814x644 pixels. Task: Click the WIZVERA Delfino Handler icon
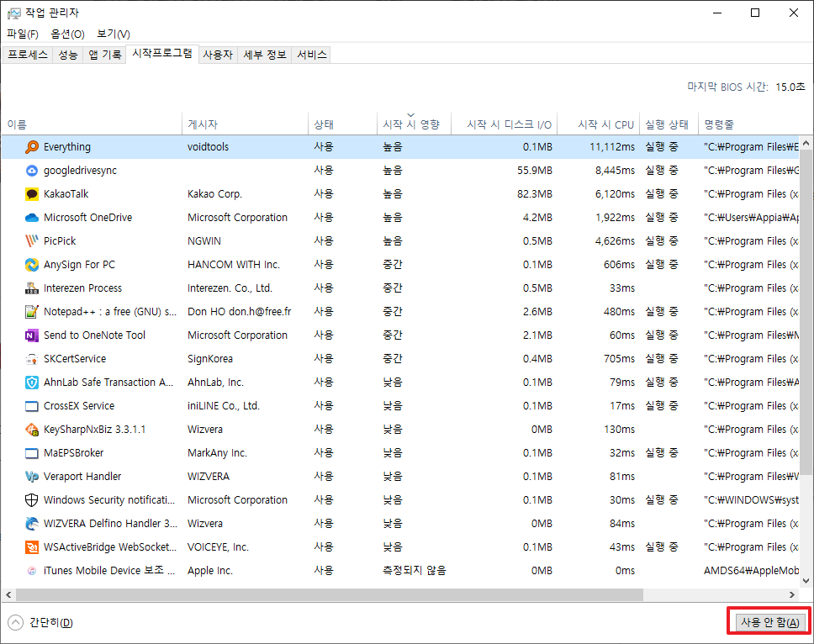pos(32,524)
